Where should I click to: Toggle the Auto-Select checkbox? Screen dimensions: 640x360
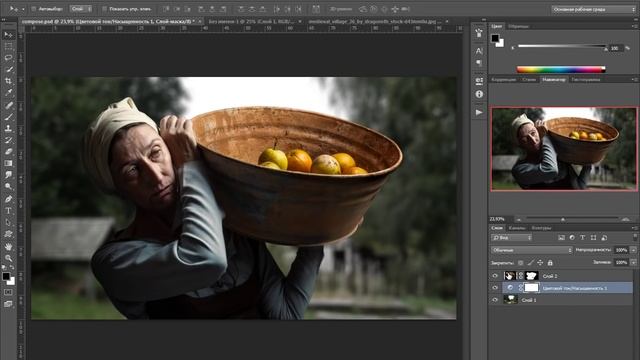pos(34,9)
